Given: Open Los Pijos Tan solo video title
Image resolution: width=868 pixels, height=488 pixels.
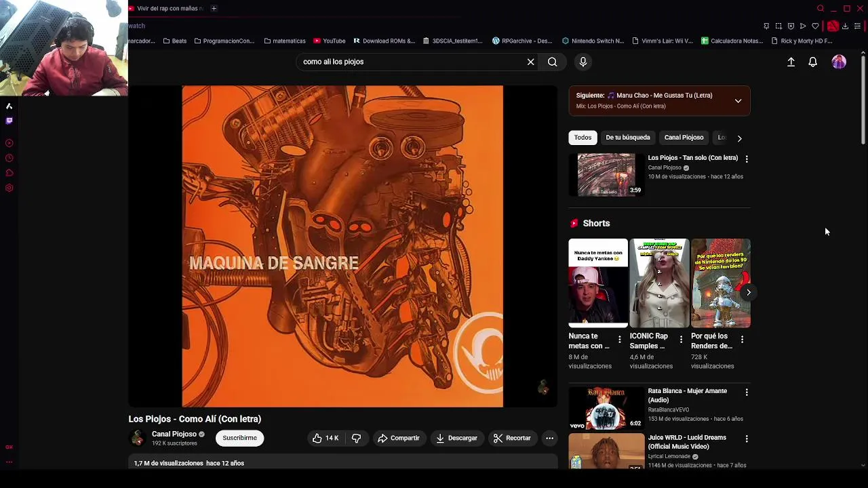Looking at the screenshot, I should click(x=692, y=158).
